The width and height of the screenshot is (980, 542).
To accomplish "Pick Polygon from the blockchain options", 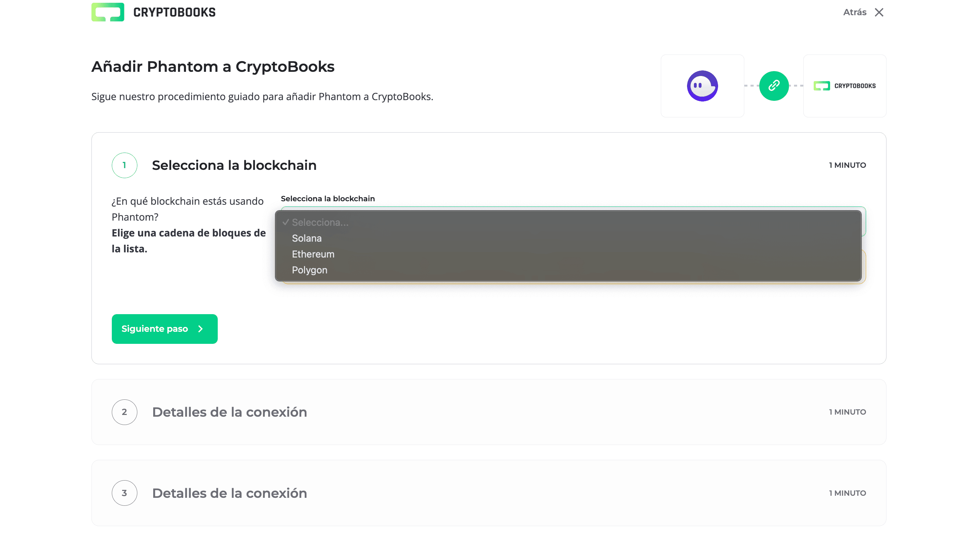I will 309,270.
